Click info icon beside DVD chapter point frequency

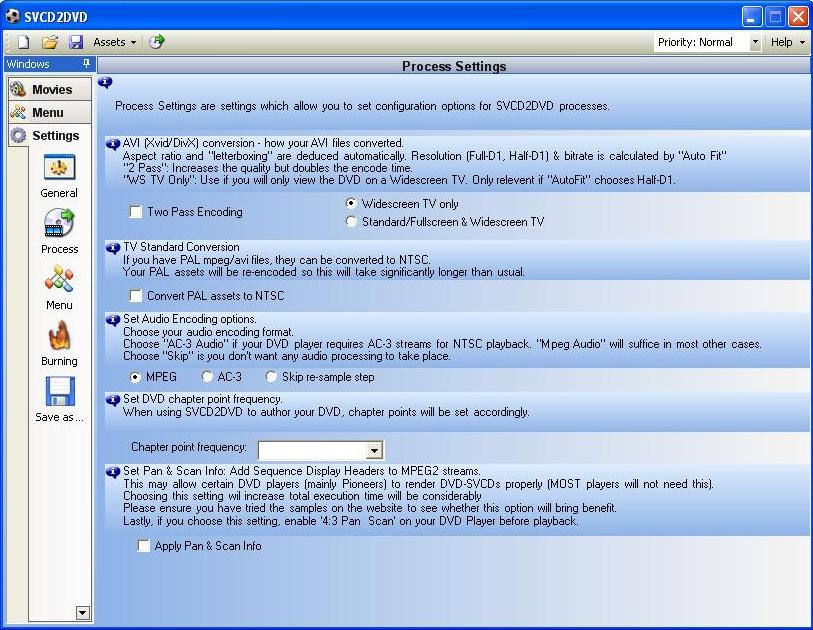click(x=113, y=400)
